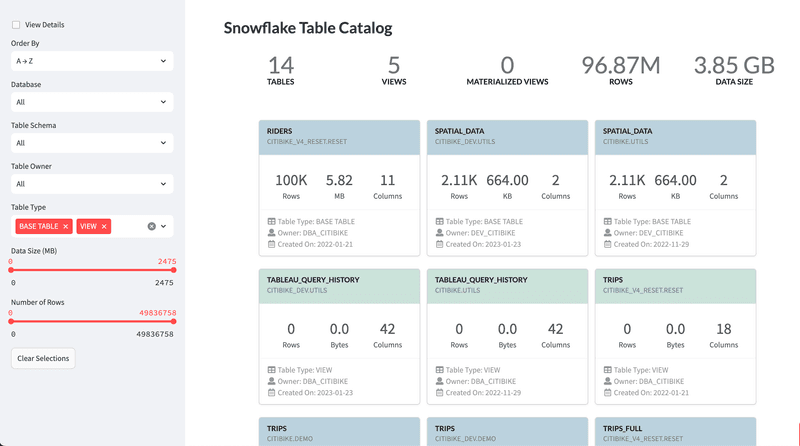This screenshot has width=800, height=446.
Task: Expand the Table Owner dropdown
Action: point(92,184)
